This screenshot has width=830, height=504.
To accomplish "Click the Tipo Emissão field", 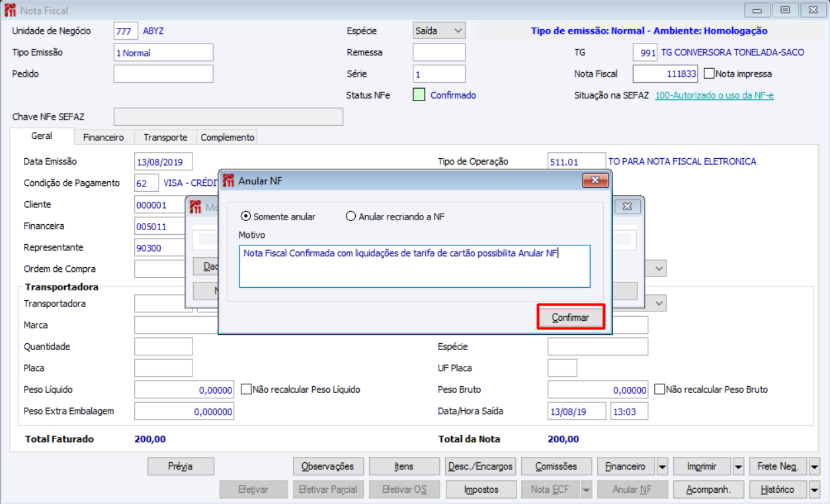I will (163, 52).
